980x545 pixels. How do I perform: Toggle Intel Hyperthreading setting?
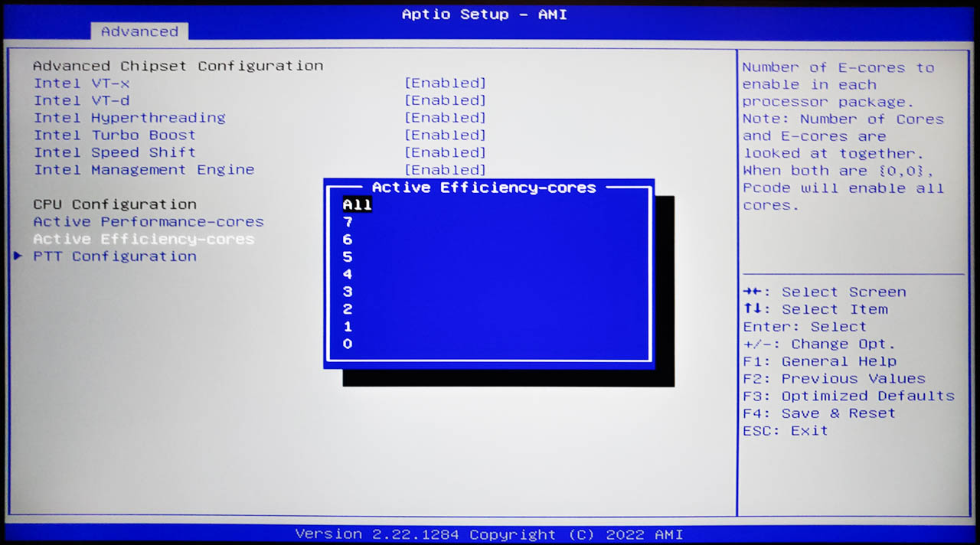[x=445, y=117]
